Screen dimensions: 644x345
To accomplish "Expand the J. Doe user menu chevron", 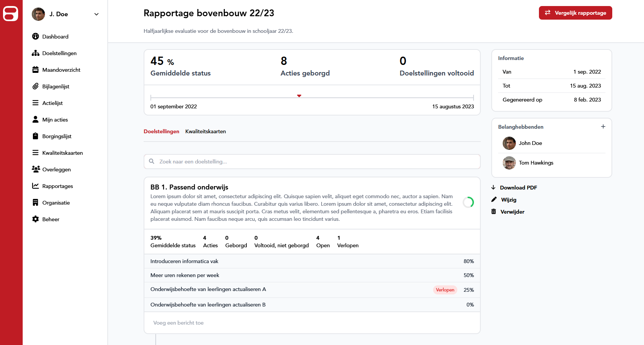I will [x=96, y=14].
